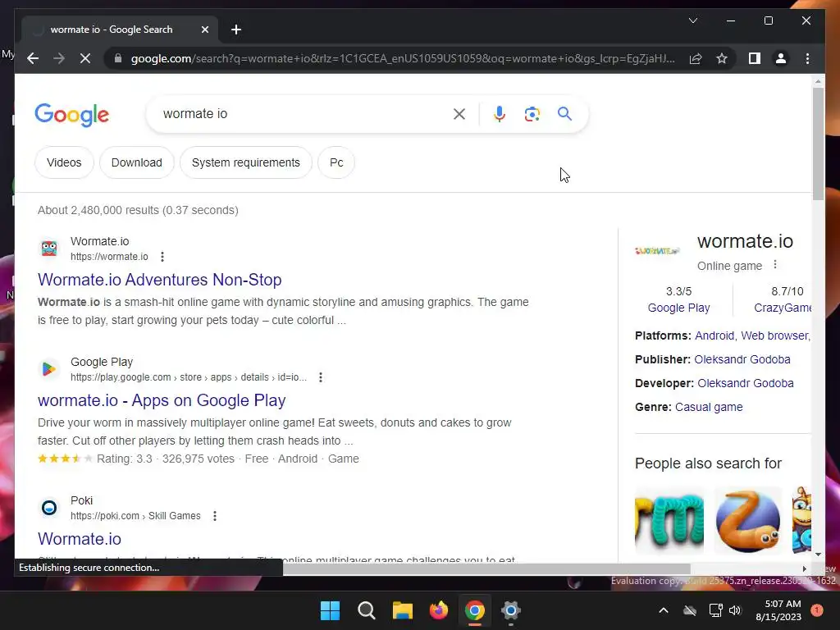
Task: Search by image with Google Lens icon
Action: pos(532,114)
